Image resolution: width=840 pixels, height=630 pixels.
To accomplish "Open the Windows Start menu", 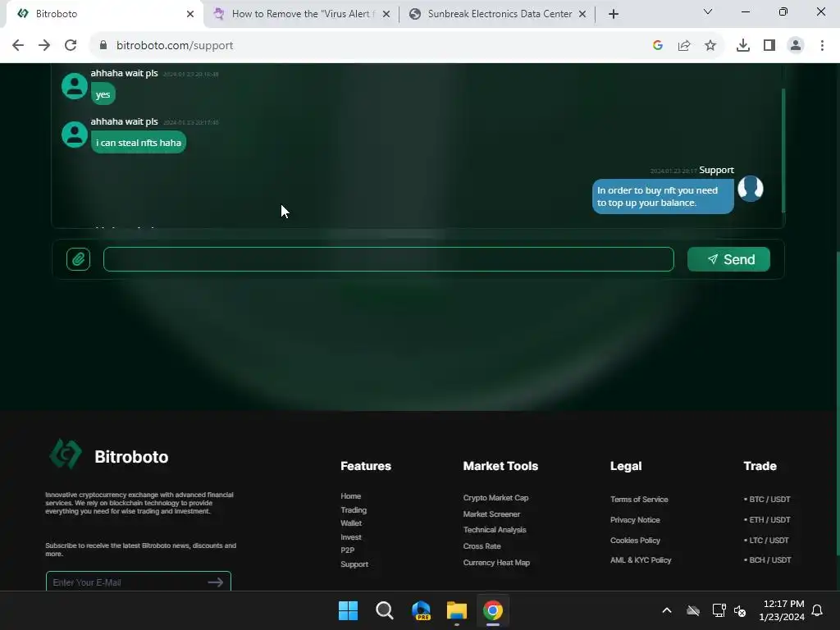I will [348, 610].
